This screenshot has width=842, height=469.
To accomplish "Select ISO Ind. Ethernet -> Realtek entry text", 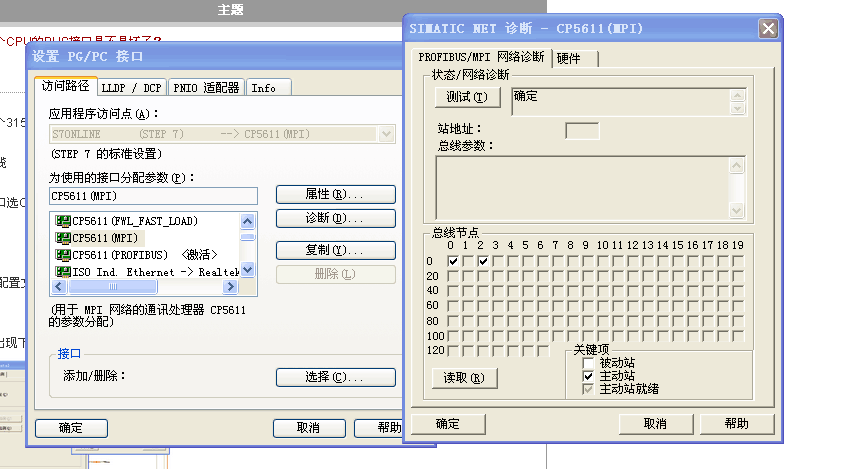I will point(155,272).
